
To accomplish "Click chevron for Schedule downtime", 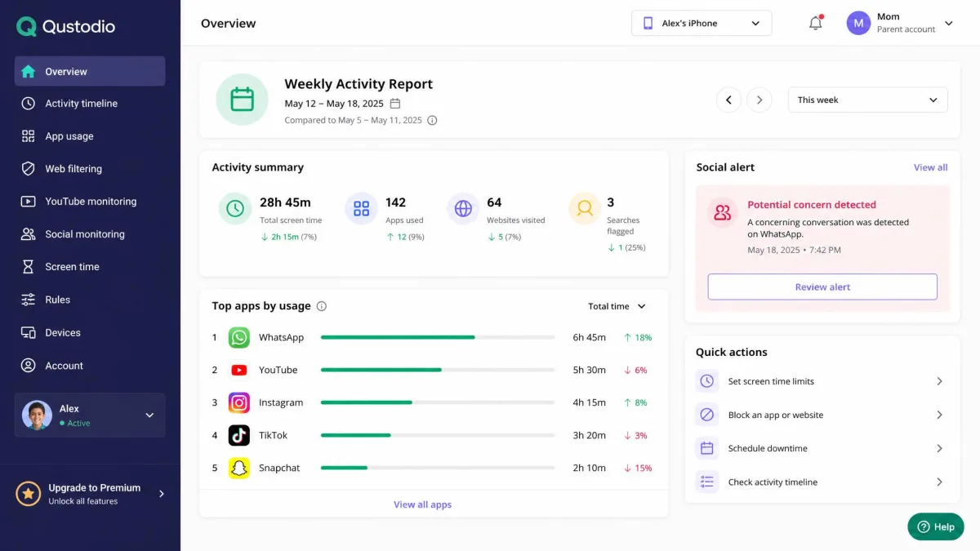I will 939,448.
